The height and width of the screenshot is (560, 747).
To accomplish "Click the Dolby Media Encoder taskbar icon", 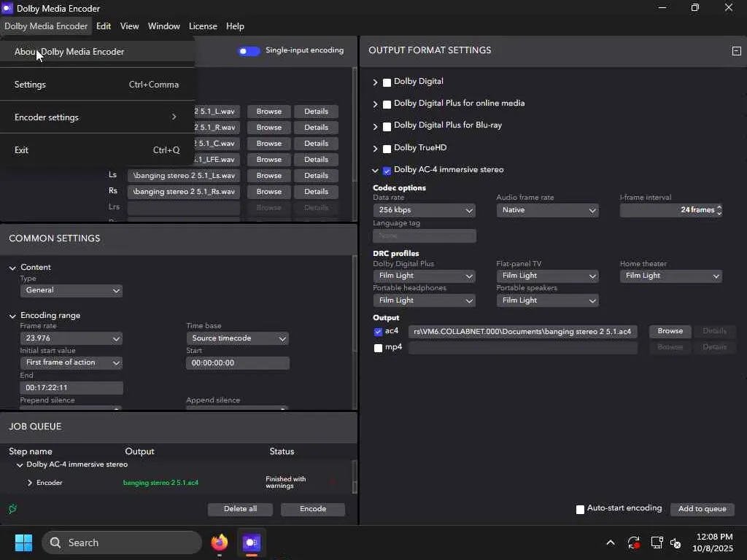I will (x=252, y=542).
